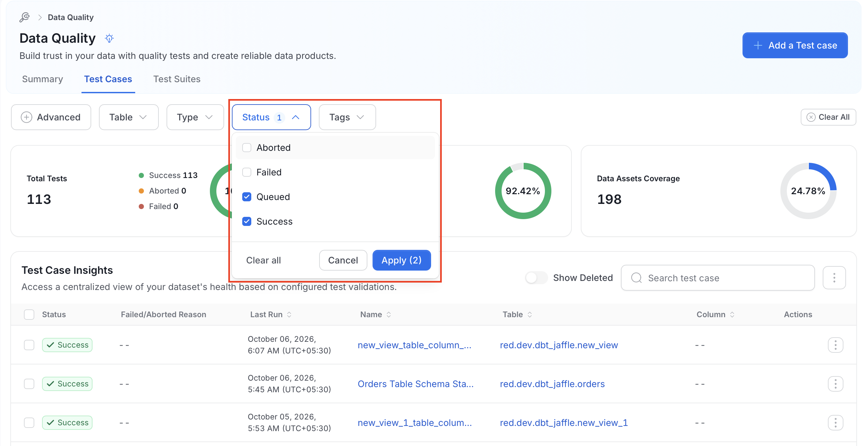The image size is (868, 446).
Task: Click the lightbulb icon beside Data Quality
Action: [109, 38]
